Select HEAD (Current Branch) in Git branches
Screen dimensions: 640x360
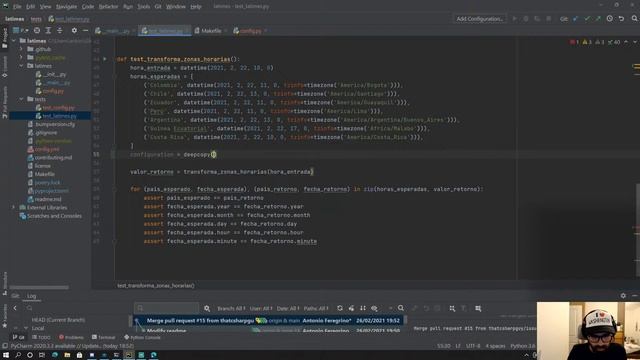[x=58, y=320]
